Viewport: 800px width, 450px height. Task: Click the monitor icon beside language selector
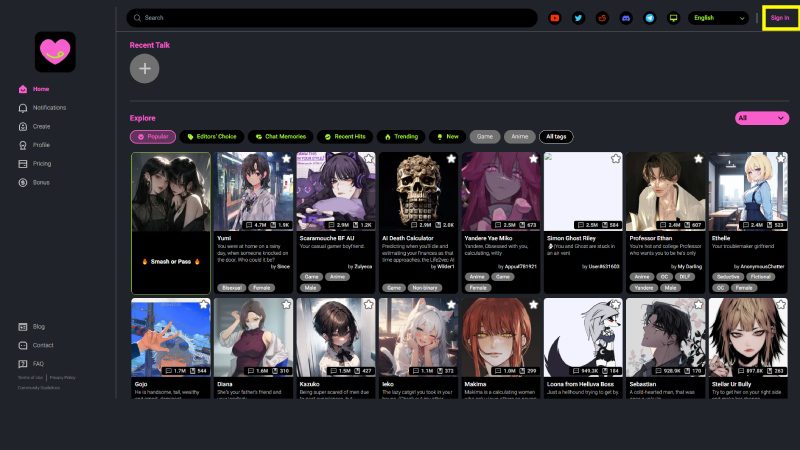click(x=673, y=18)
